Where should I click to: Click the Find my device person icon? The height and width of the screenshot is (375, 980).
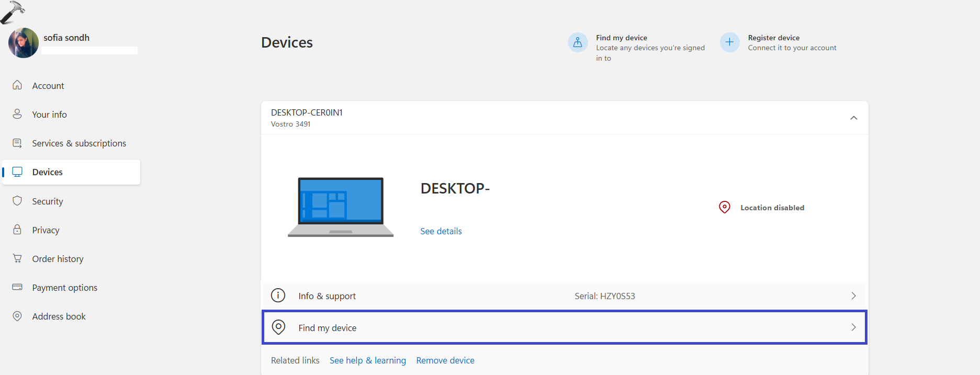pos(578,42)
